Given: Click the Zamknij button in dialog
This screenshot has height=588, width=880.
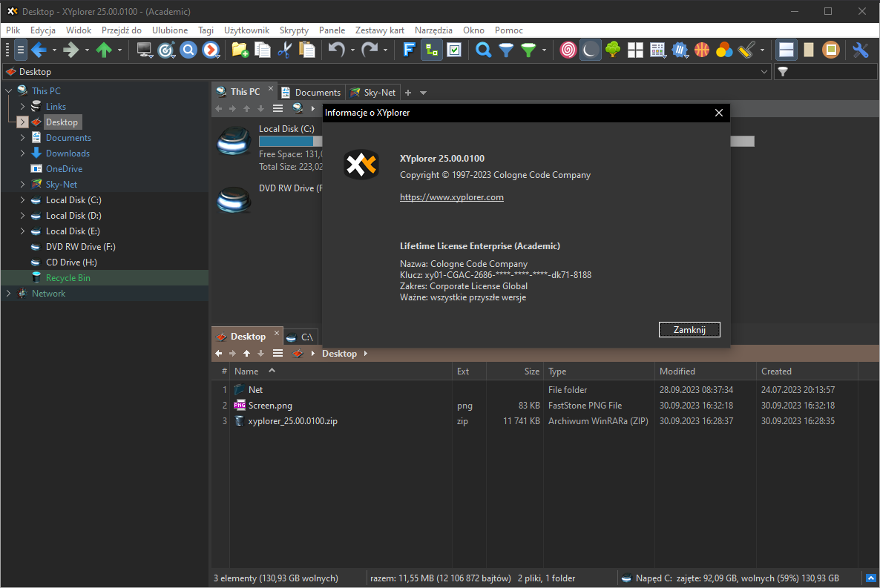Looking at the screenshot, I should pos(689,330).
